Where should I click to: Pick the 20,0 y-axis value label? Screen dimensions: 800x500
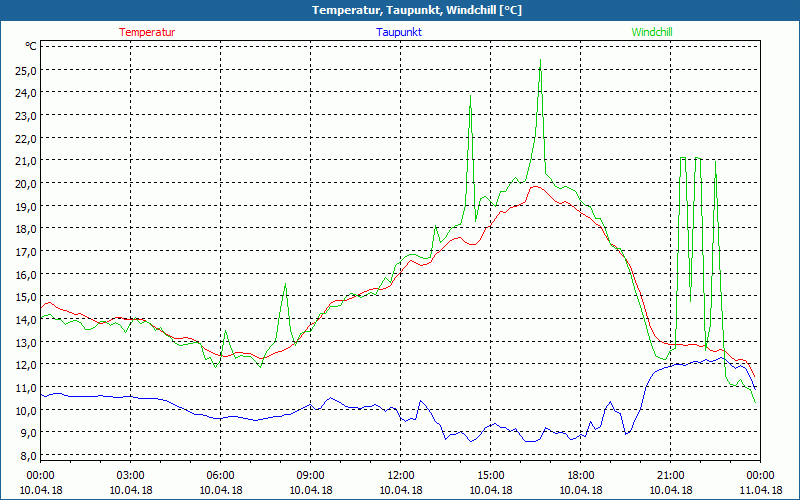tap(24, 184)
